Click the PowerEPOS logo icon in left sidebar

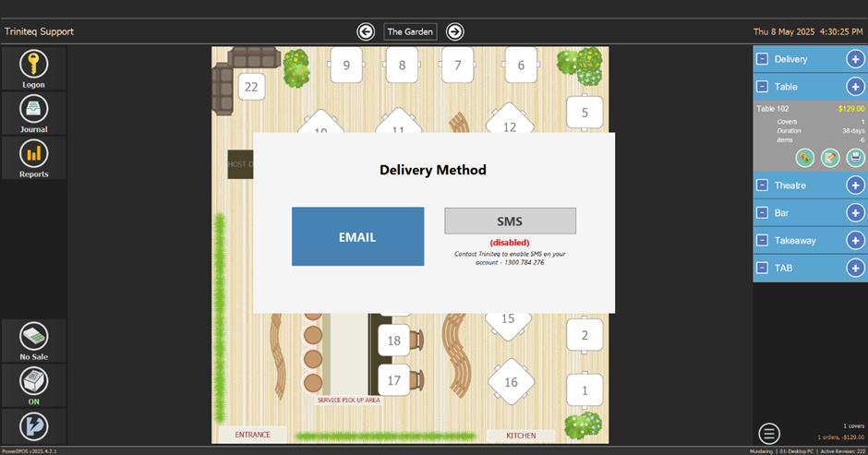(34, 426)
